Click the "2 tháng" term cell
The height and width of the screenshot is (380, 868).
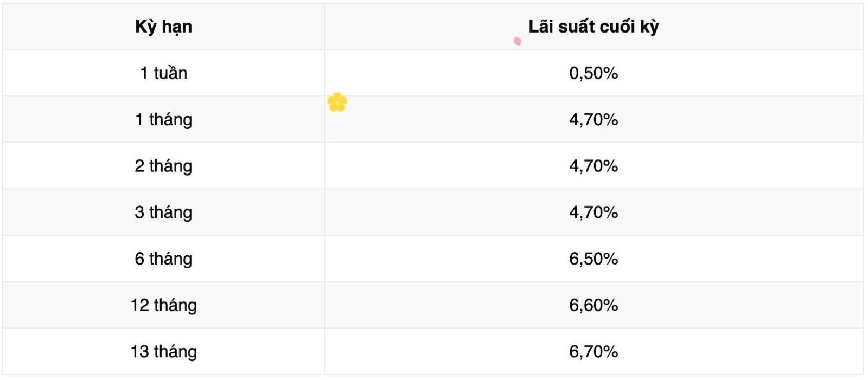(x=163, y=166)
